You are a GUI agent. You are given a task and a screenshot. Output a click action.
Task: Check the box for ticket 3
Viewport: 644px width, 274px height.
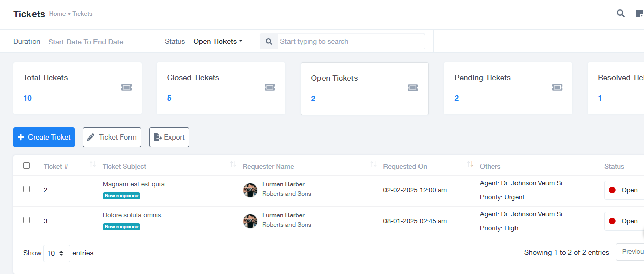click(x=27, y=220)
